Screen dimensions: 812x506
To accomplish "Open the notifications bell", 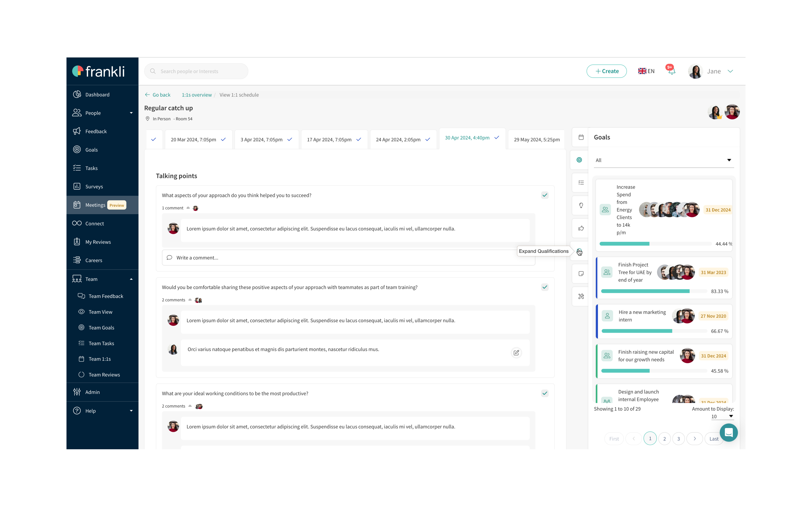I will point(671,71).
